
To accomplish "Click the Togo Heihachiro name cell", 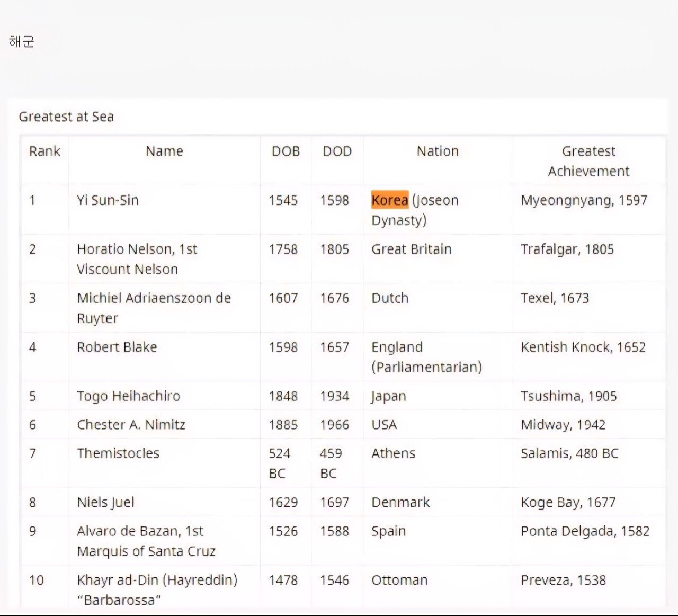I will coord(129,396).
